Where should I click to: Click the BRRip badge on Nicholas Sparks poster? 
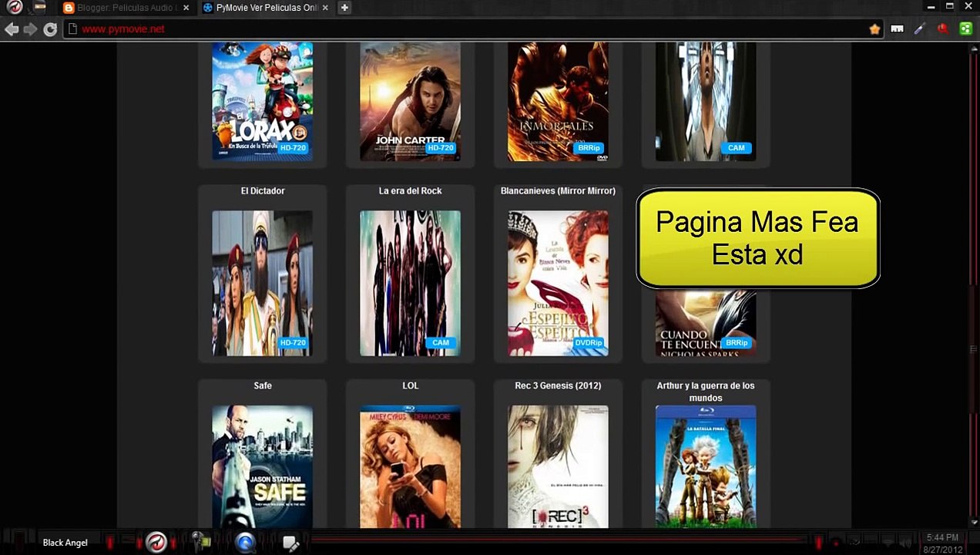(x=736, y=342)
